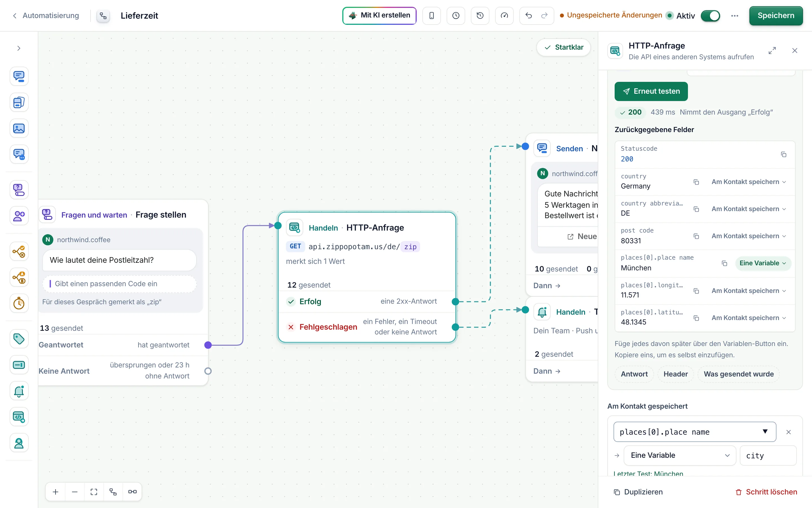Switch to the Was gesendet wurde tab
812x508 pixels.
[738, 374]
